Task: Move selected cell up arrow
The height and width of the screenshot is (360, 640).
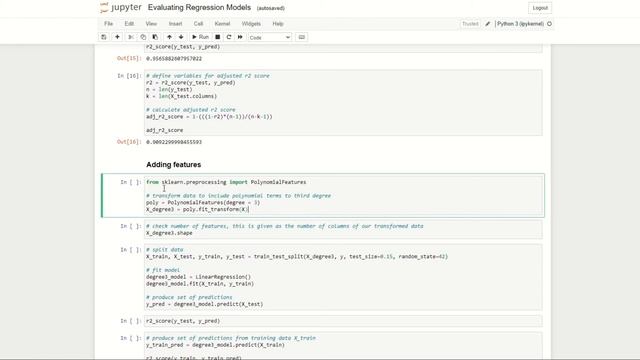Action: (169, 37)
